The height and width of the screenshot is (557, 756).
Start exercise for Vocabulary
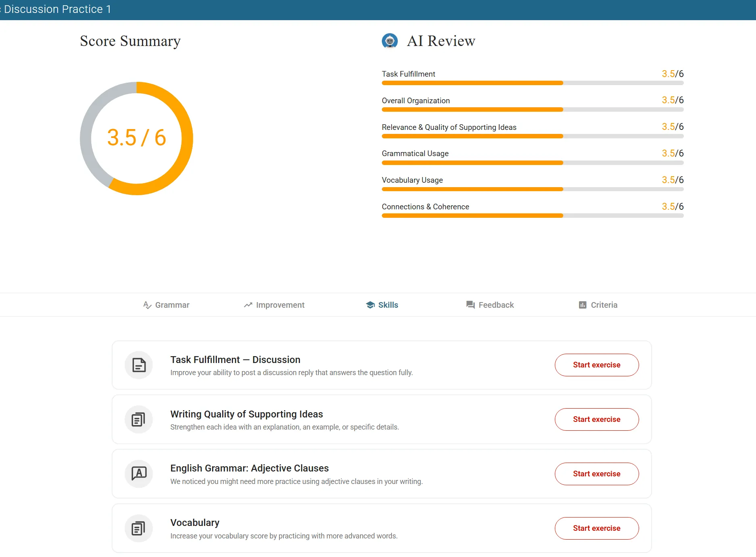597,528
